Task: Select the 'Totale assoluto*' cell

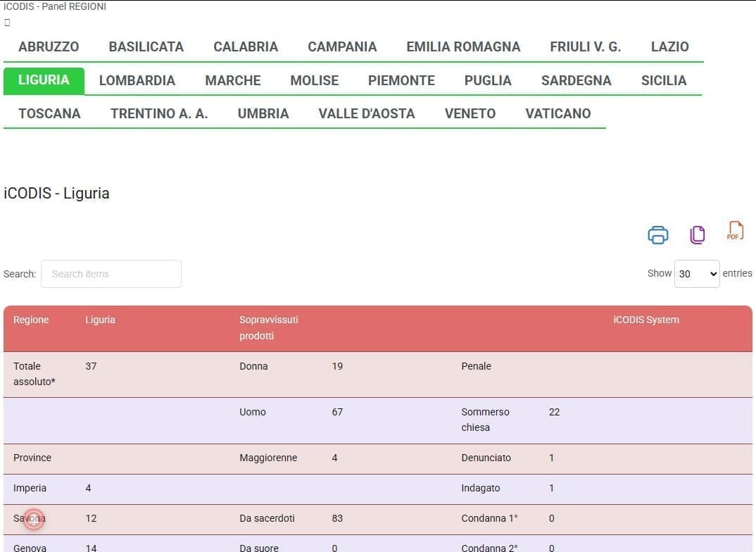Action: point(34,374)
